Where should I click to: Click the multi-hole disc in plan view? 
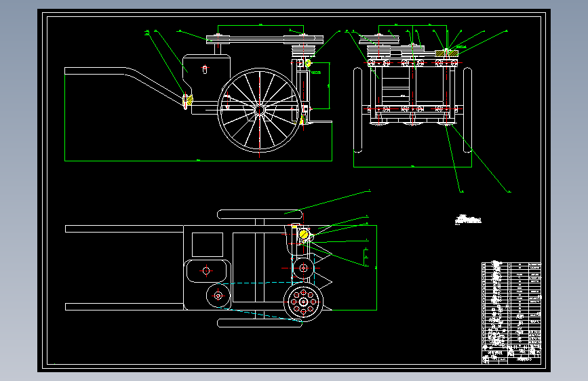[x=304, y=302]
